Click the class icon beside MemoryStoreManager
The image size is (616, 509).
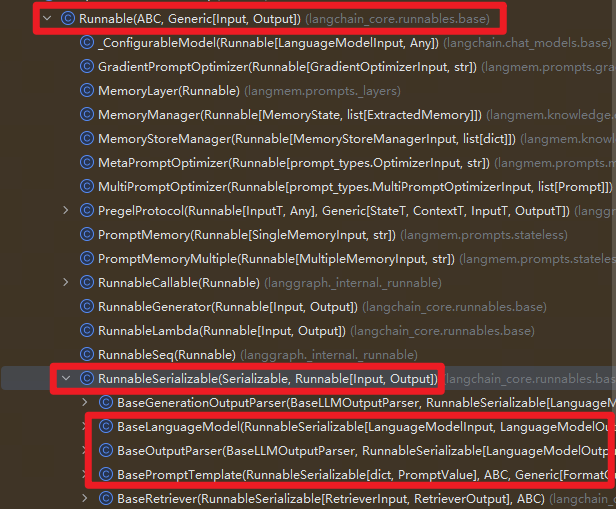87,138
